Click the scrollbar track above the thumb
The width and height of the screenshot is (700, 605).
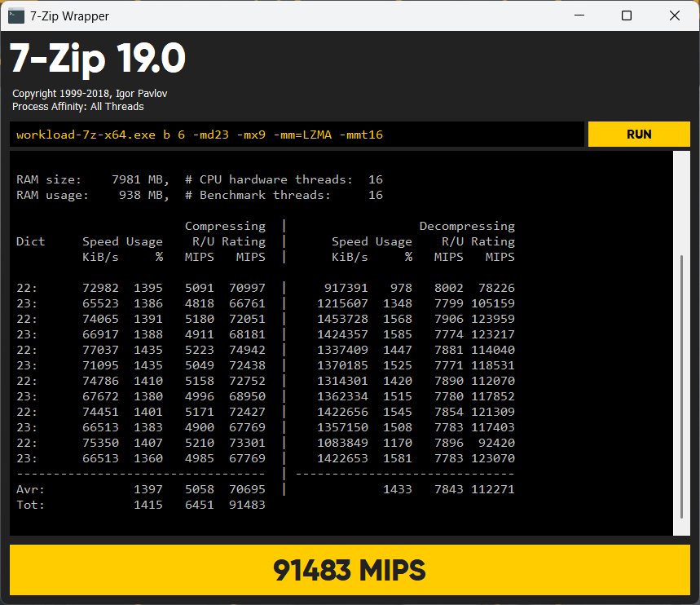pos(682,204)
